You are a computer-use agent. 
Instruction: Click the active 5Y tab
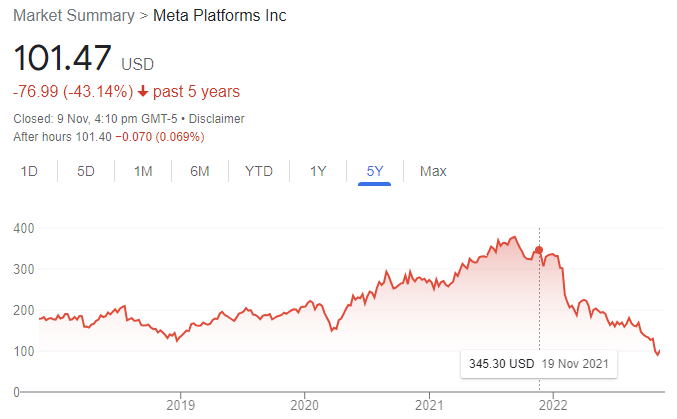pos(374,171)
